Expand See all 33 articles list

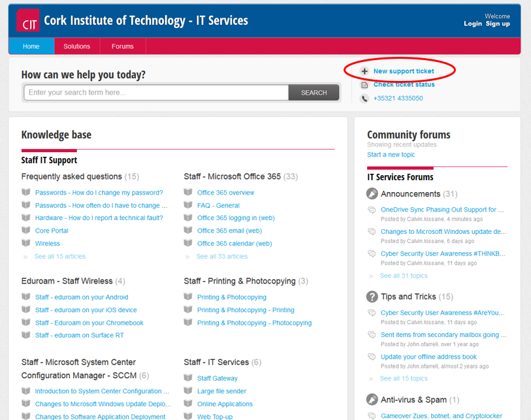pyautogui.click(x=222, y=257)
